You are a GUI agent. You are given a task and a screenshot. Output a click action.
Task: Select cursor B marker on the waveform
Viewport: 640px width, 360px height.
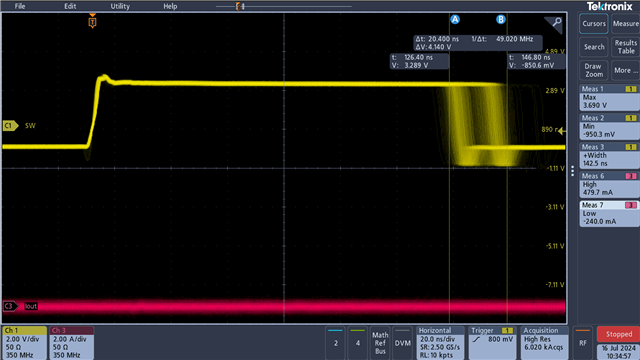pos(500,19)
